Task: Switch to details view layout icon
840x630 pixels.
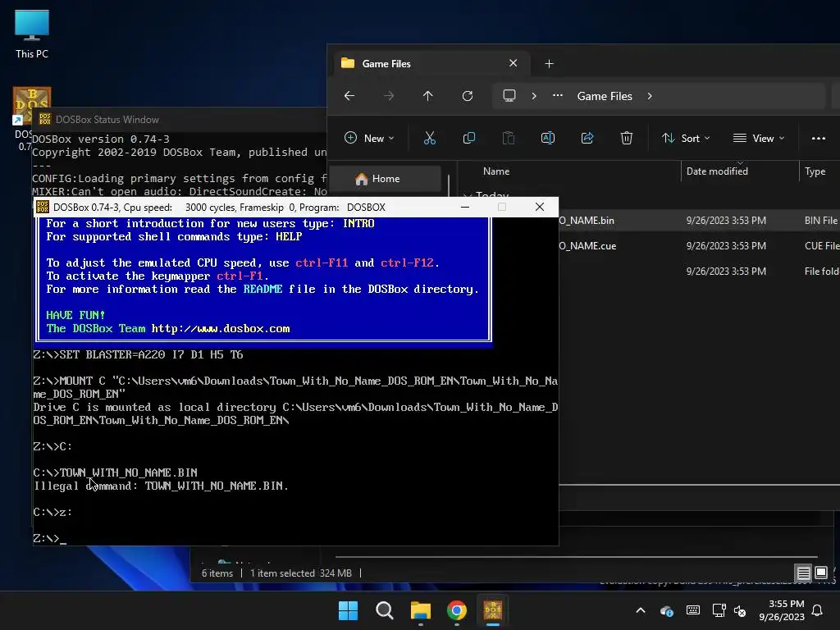Action: click(x=803, y=573)
